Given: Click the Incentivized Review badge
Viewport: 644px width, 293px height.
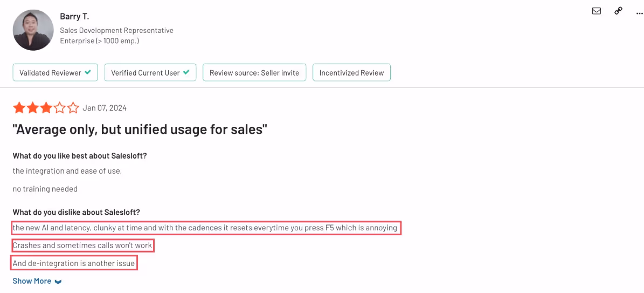Looking at the screenshot, I should [351, 72].
